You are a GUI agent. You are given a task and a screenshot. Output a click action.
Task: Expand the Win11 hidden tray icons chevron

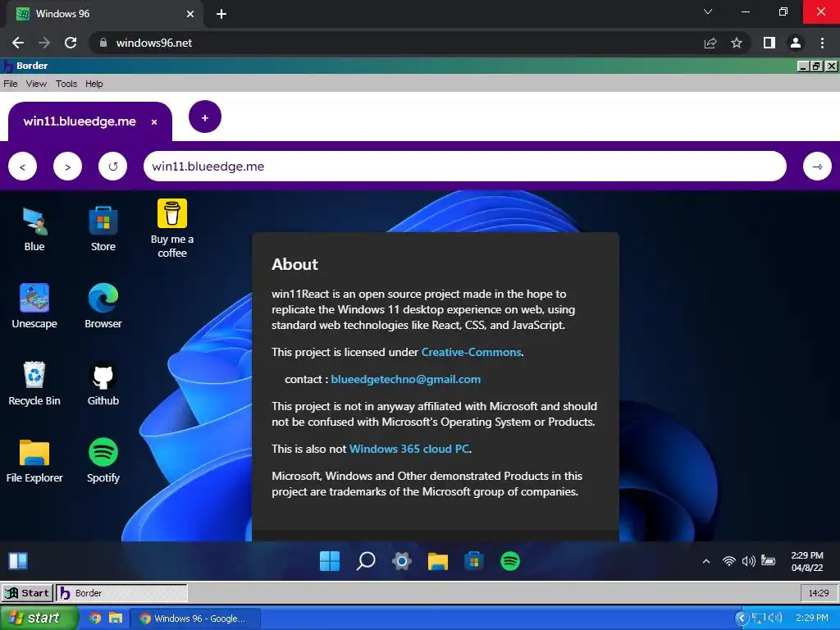706,561
